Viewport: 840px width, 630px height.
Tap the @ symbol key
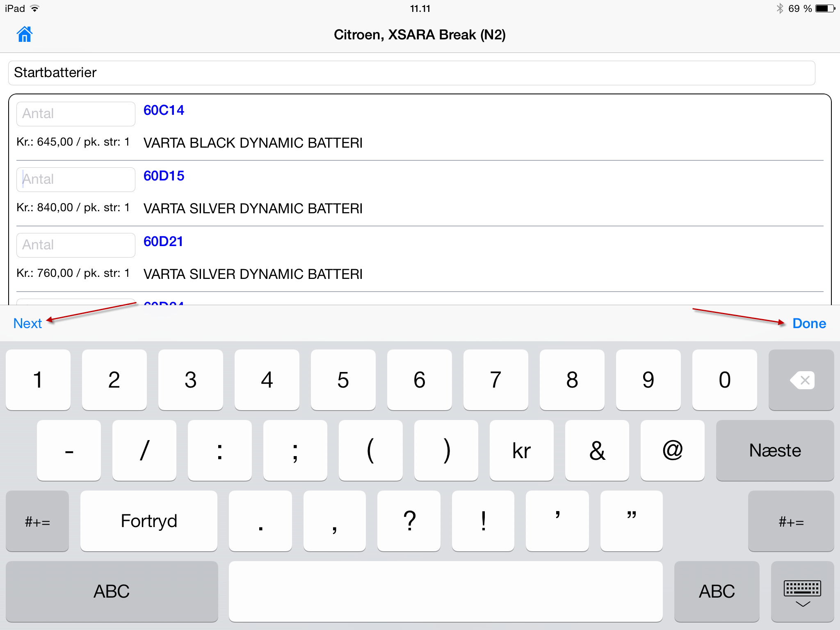(673, 450)
